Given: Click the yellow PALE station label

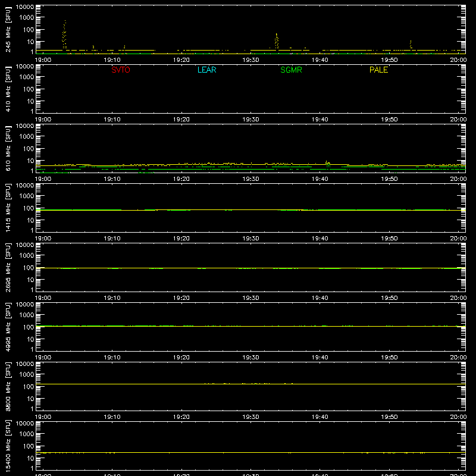Looking at the screenshot, I should 378,70.
